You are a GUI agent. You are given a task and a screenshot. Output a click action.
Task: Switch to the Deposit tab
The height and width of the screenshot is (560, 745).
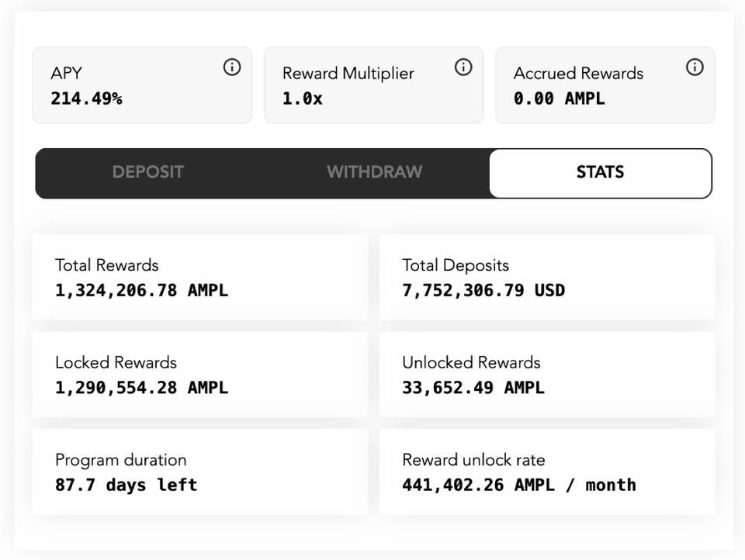(147, 172)
